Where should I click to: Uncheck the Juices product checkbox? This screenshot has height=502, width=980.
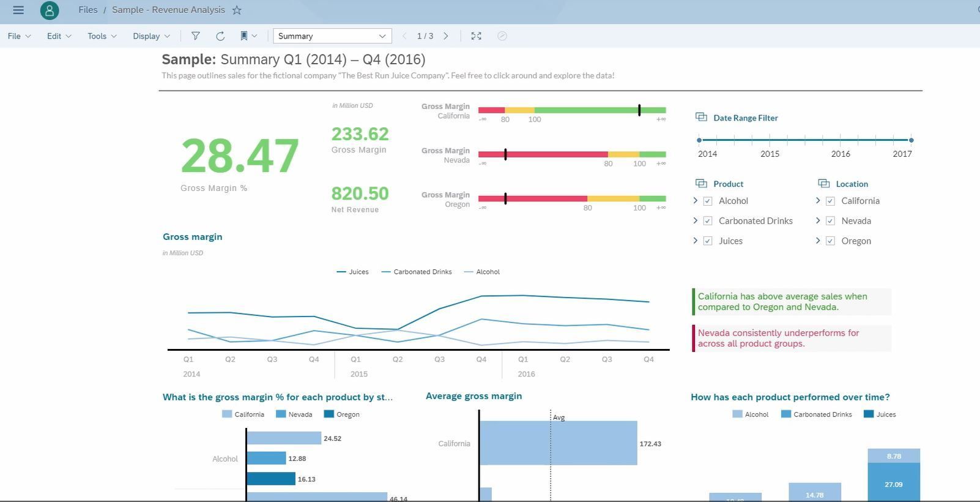click(708, 241)
